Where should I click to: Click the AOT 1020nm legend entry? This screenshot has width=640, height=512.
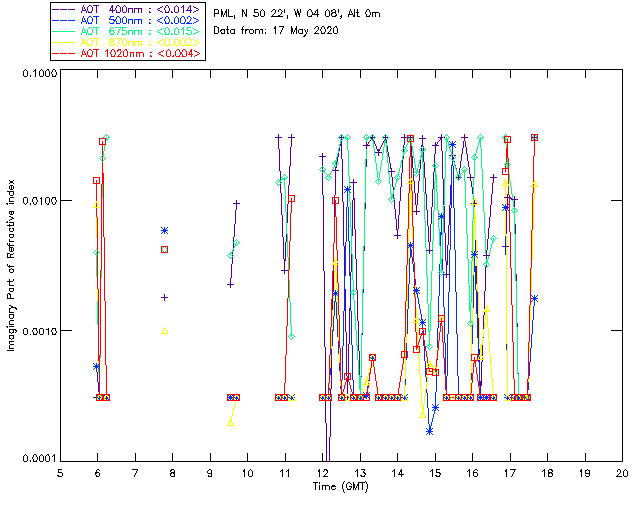(127, 53)
